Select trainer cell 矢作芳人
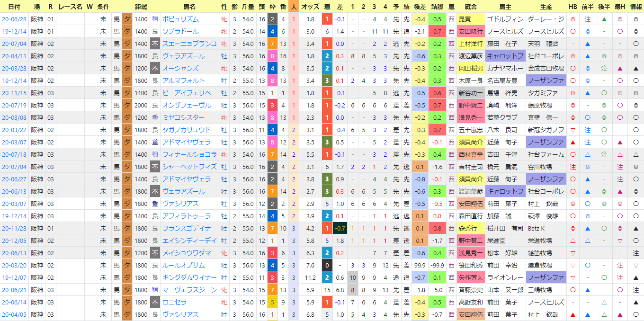Screen dimensions: 644x321 click(471, 277)
